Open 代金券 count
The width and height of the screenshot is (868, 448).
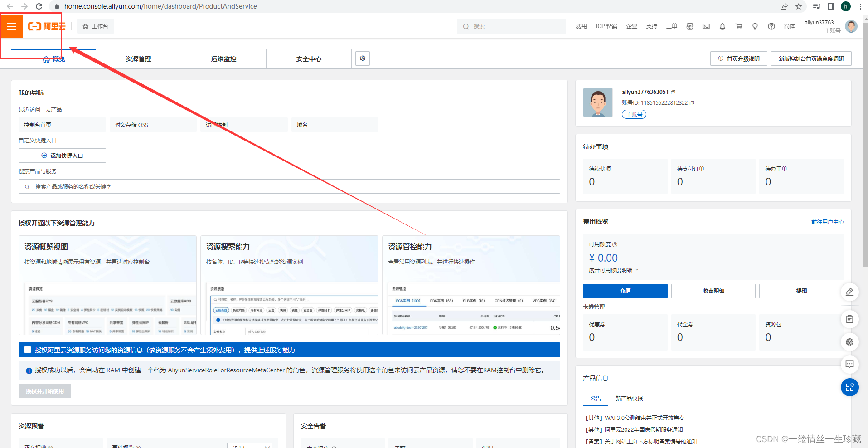click(680, 337)
